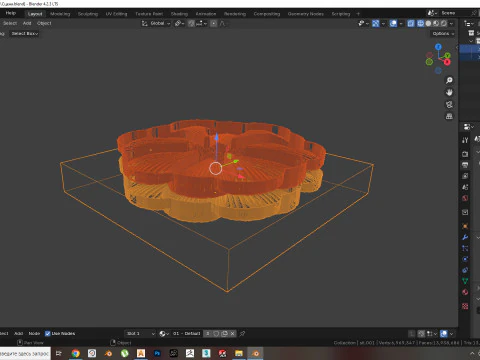Switch perspective/orthographic grid icon
The image size is (480, 360).
(449, 116)
